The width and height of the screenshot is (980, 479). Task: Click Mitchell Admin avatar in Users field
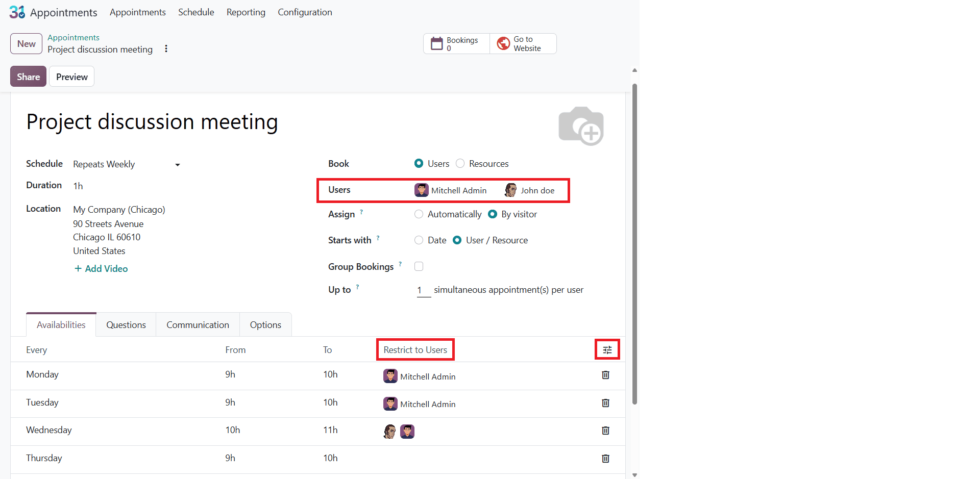tap(422, 190)
